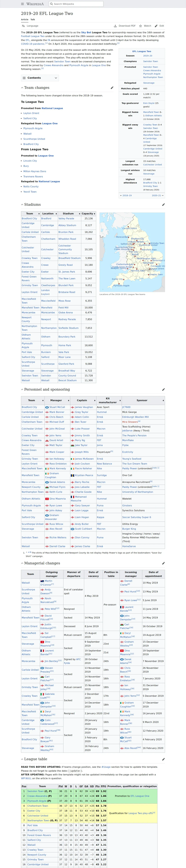Watch this page with the star icon
The image size is (186, 868).
[x=145, y=26]
